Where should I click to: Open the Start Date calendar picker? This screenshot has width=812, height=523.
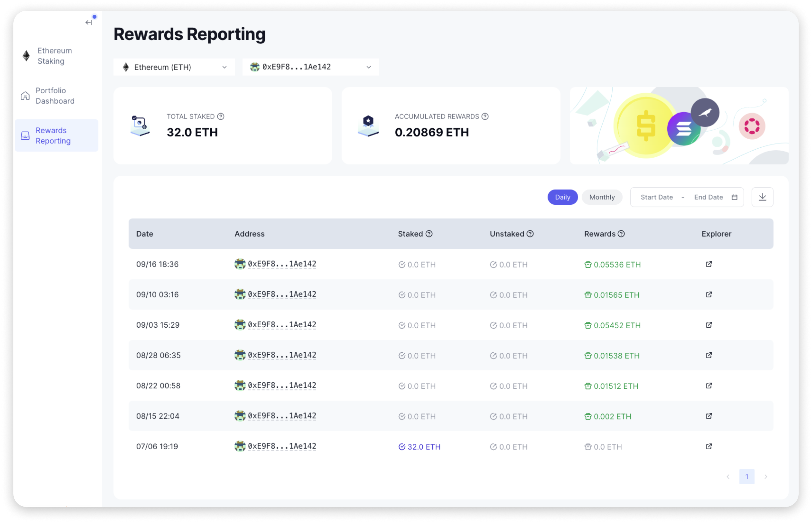point(656,197)
